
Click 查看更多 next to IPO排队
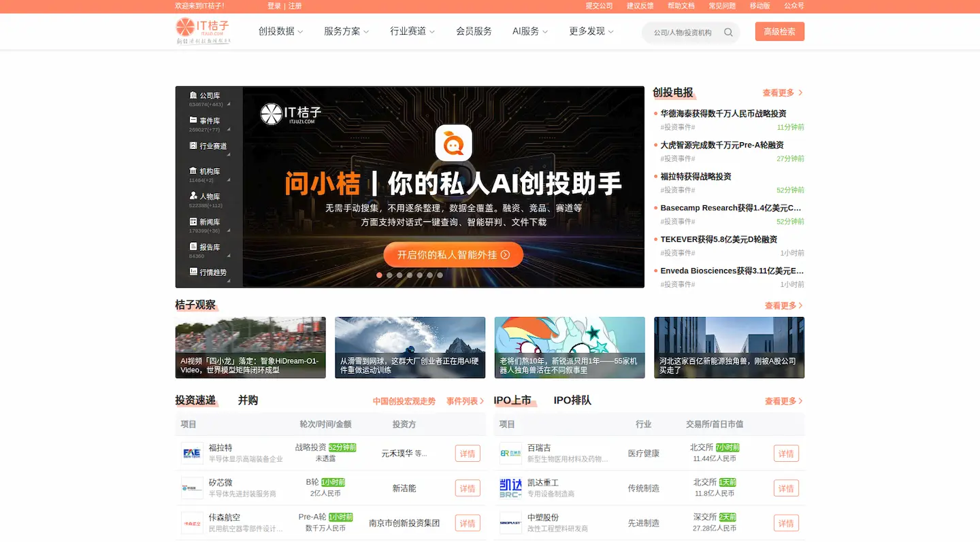pos(784,401)
